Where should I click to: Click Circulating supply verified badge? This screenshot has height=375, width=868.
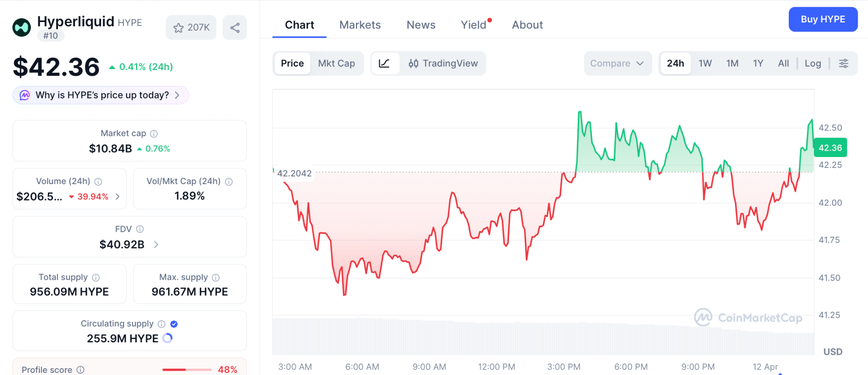click(174, 324)
